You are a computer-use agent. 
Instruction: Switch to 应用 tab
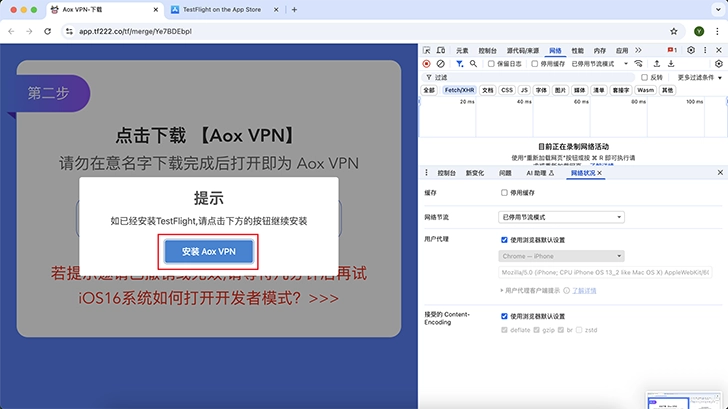(622, 51)
